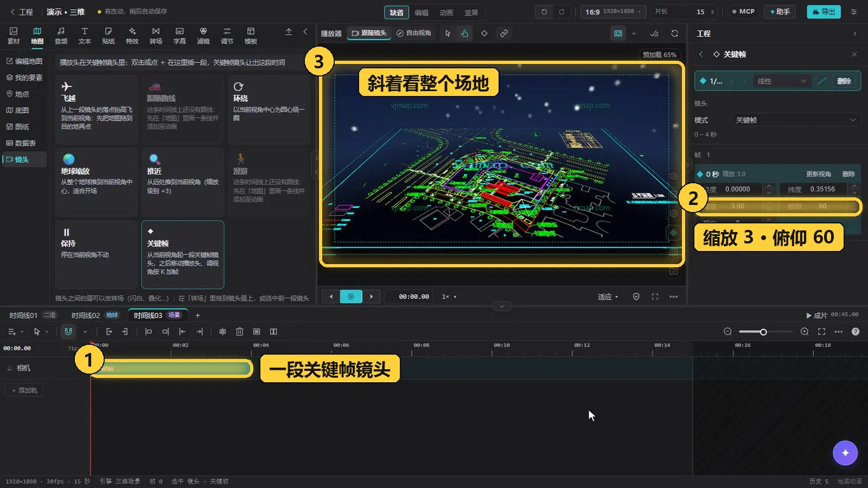This screenshot has width=868, height=488.
Task: Click 更新视角 in the keyframe row
Action: pyautogui.click(x=818, y=174)
